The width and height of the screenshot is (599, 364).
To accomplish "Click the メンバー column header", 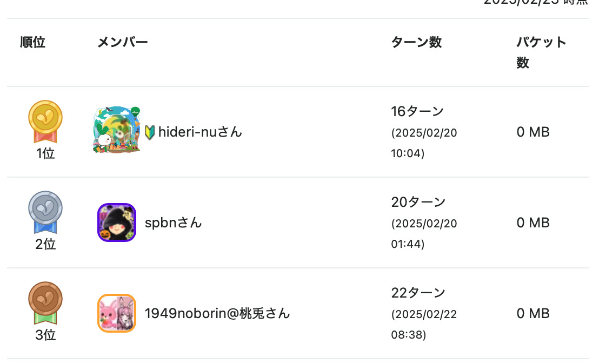I will click(x=123, y=42).
